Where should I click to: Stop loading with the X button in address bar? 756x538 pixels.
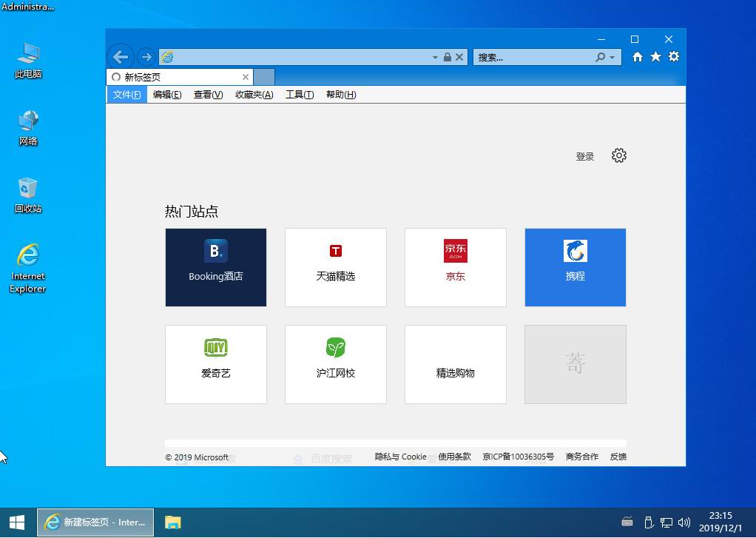pyautogui.click(x=459, y=57)
